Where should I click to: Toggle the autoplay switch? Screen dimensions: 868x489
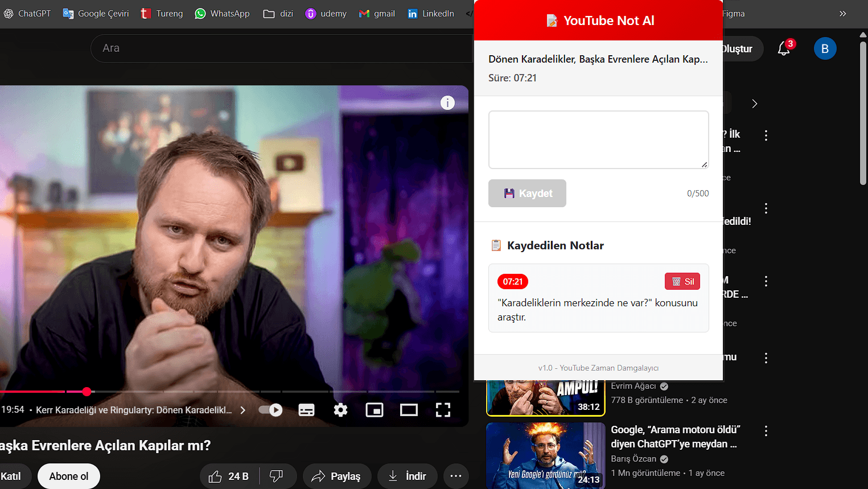[270, 410]
